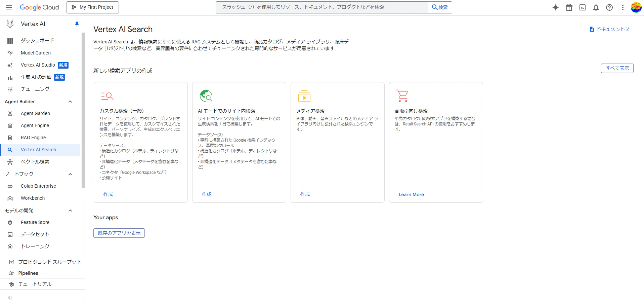Collapse the Agent Builder section
The width and height of the screenshot is (644, 305).
[x=70, y=102]
